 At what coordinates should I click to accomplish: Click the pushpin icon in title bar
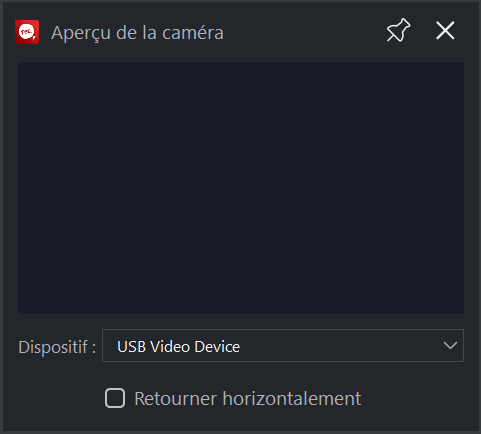pyautogui.click(x=398, y=31)
